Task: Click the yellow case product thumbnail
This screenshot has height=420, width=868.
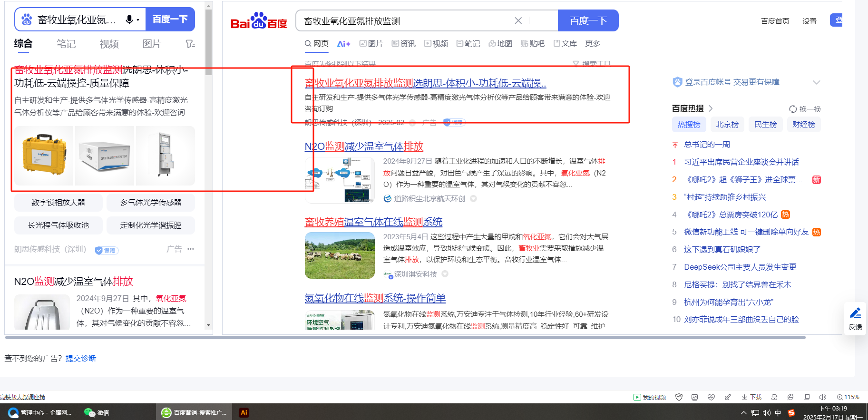Action: click(44, 156)
